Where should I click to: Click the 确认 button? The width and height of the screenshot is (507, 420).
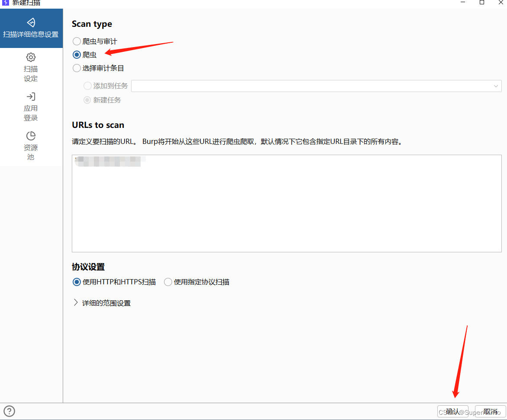click(x=452, y=412)
